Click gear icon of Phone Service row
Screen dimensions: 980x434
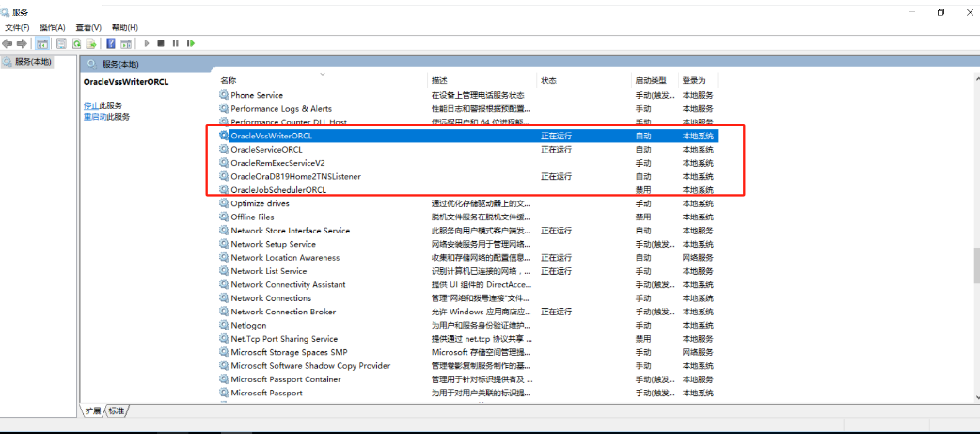pyautogui.click(x=225, y=95)
